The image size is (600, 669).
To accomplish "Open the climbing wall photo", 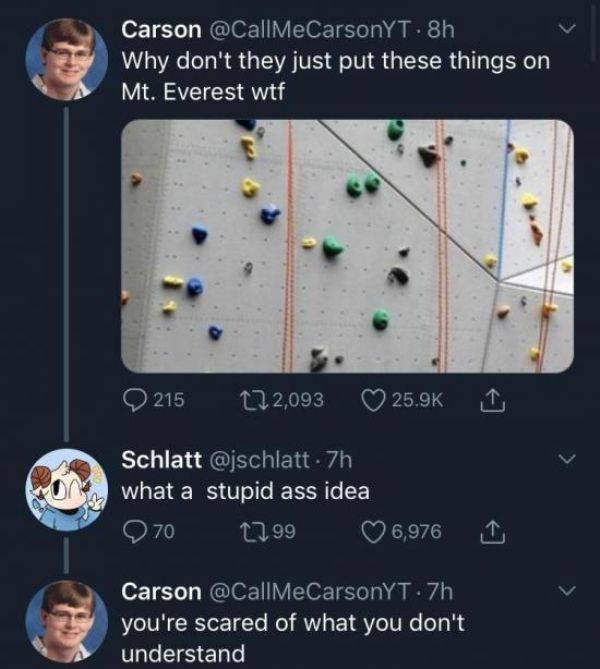I will (x=347, y=246).
